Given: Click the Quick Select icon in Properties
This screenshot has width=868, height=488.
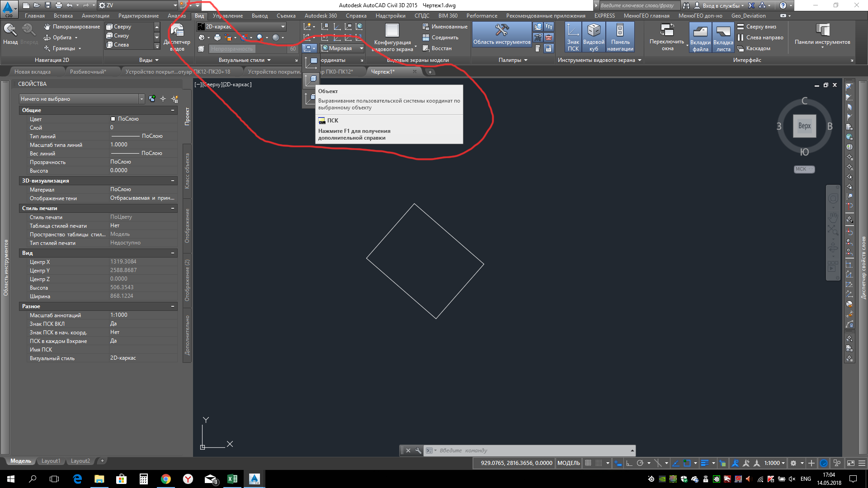Looking at the screenshot, I should tap(175, 99).
